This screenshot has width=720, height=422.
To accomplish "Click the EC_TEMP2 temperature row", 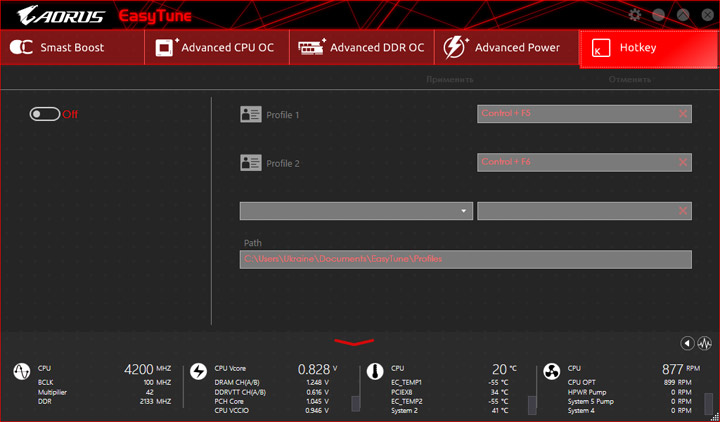I will click(x=450, y=401).
